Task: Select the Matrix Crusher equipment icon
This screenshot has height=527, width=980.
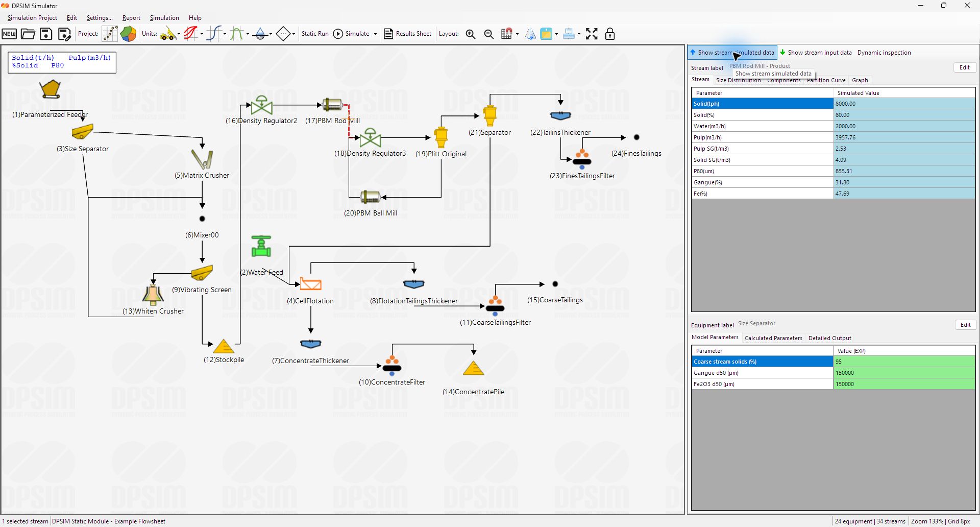Action: coord(202,159)
